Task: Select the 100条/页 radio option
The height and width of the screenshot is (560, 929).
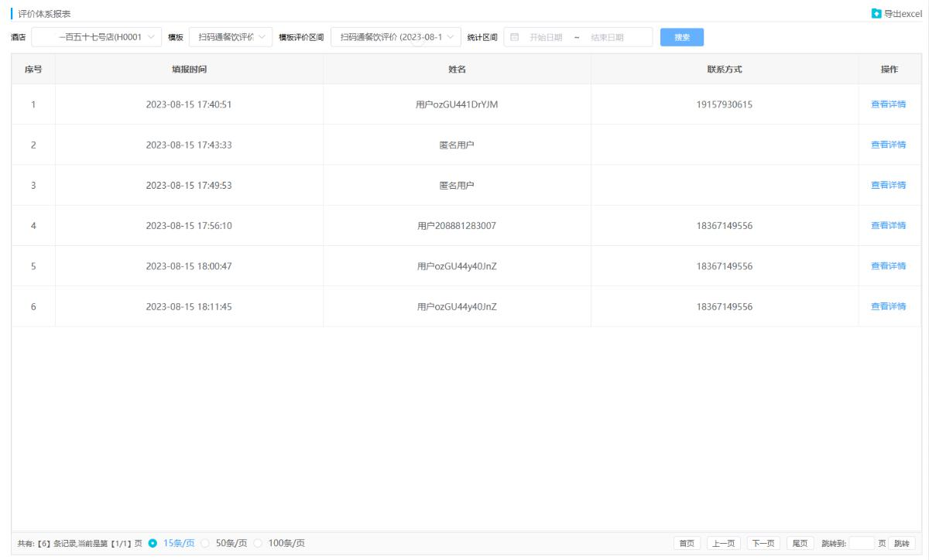Action: click(x=259, y=542)
